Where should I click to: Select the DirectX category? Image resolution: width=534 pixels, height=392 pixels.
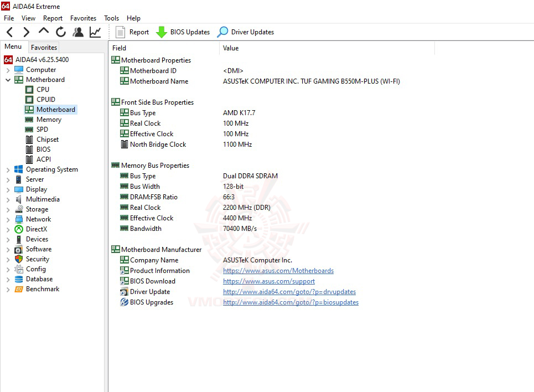coord(38,229)
